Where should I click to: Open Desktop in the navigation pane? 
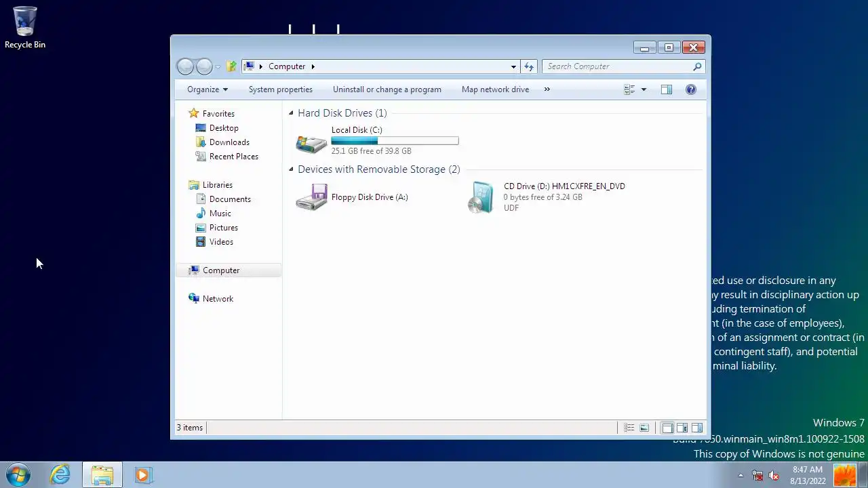tap(224, 128)
